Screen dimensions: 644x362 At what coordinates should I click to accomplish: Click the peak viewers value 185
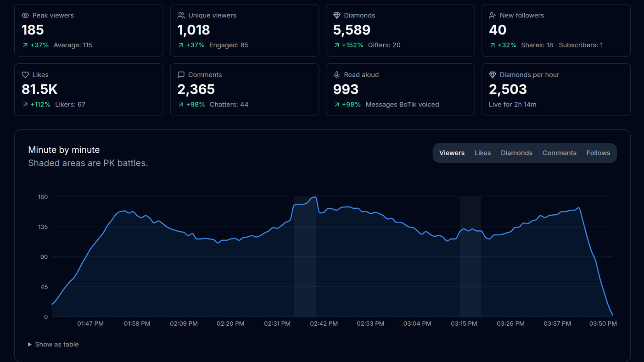[x=33, y=30]
